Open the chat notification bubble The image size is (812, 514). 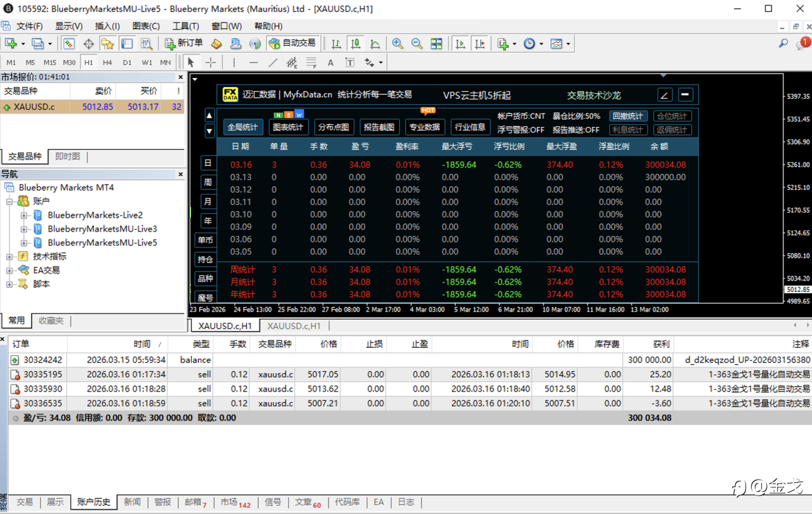[804, 44]
